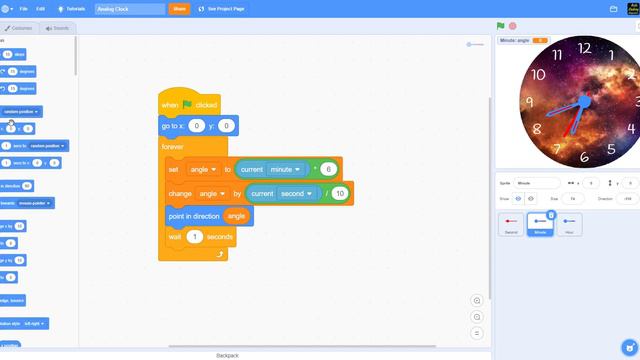Click the angle variable in point in direction
Viewport: 640px width, 360px height.
click(x=236, y=216)
